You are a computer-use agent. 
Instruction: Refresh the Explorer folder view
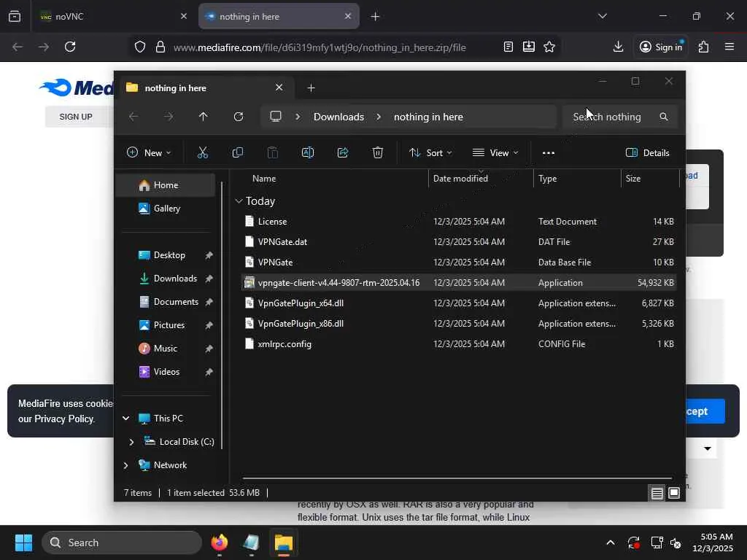pyautogui.click(x=239, y=117)
